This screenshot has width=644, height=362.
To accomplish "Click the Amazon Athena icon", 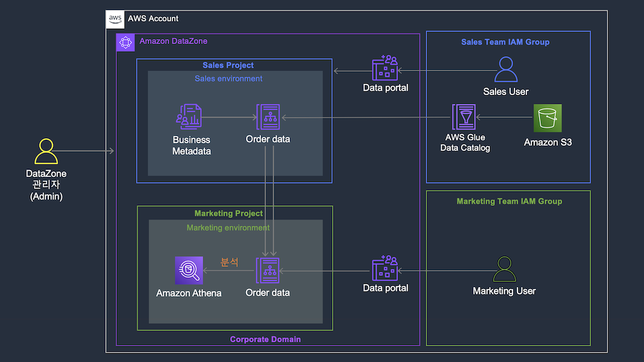I will click(189, 270).
